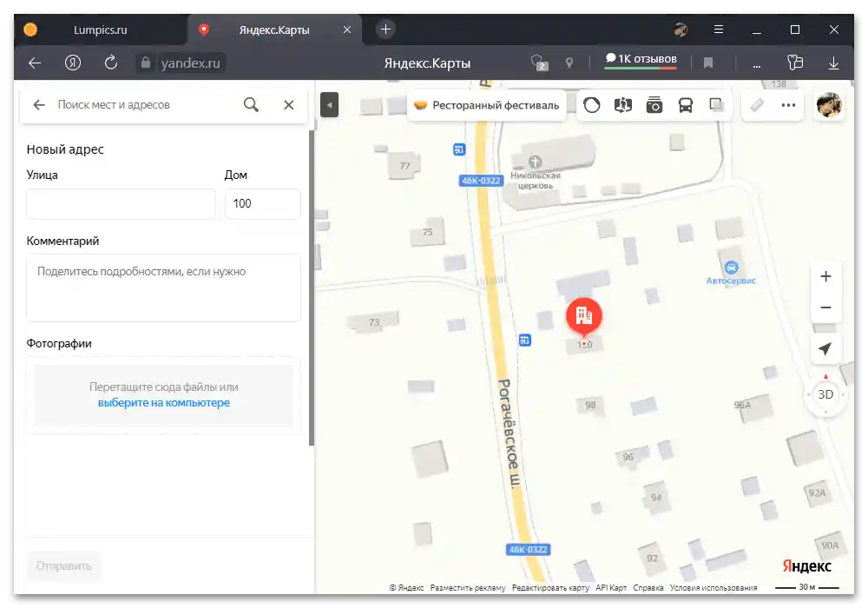Click the выберите на компьютере link
Viewport: 868px width, 608px height.
(164, 402)
